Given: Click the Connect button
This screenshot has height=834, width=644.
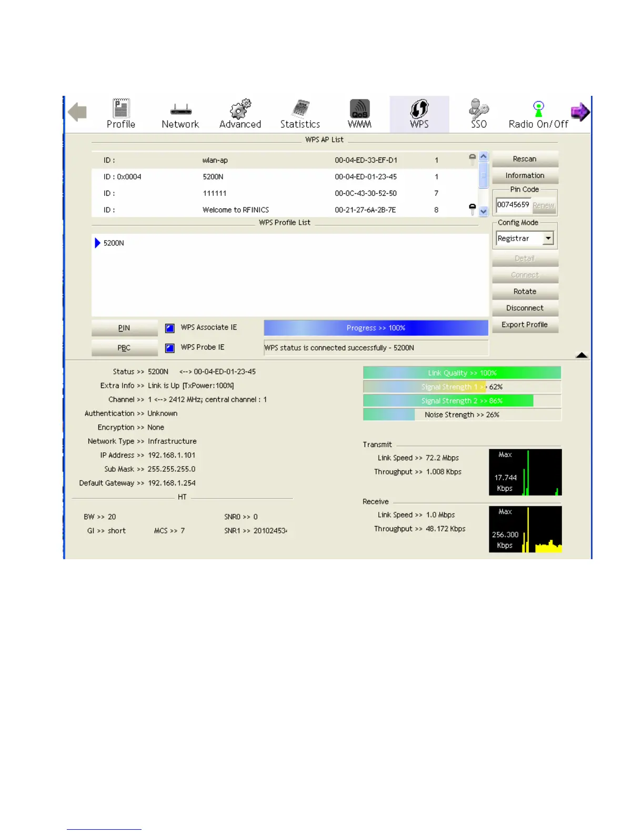Looking at the screenshot, I should click(x=525, y=275).
